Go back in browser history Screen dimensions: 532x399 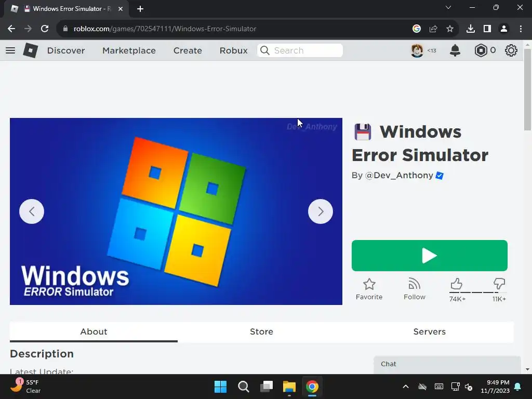pos(11,29)
